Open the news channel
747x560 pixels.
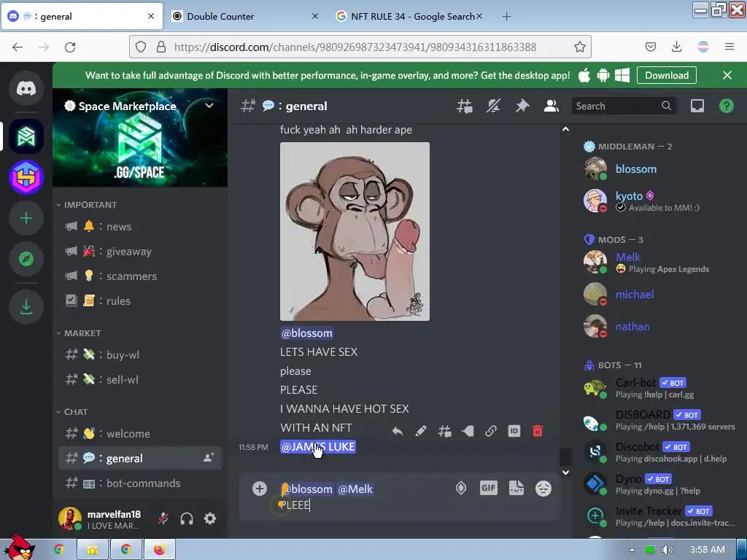140,227
